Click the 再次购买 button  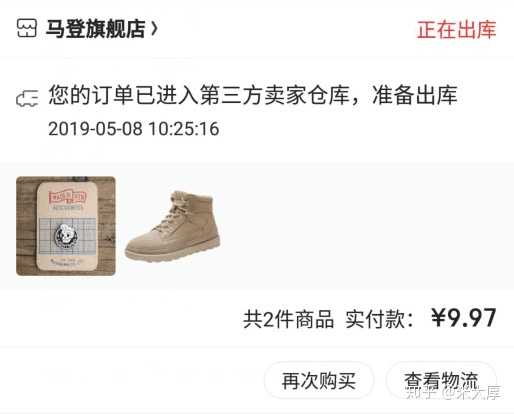click(319, 380)
